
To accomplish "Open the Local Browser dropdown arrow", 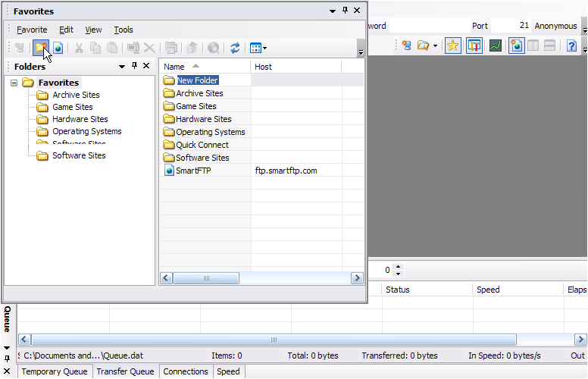I will [435, 45].
